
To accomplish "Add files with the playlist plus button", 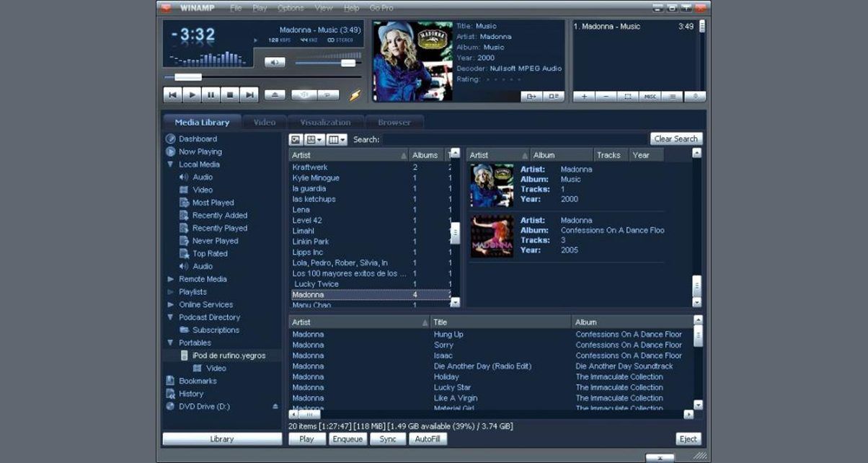I will (584, 96).
